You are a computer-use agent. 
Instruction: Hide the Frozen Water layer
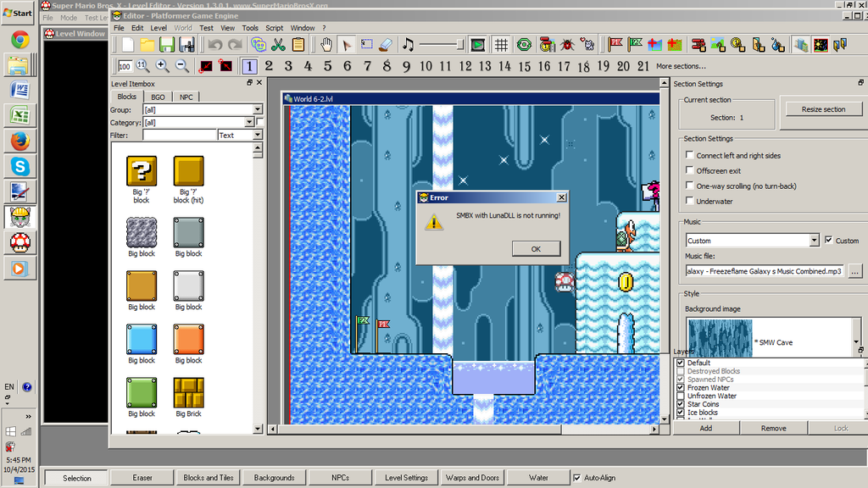pos(681,388)
